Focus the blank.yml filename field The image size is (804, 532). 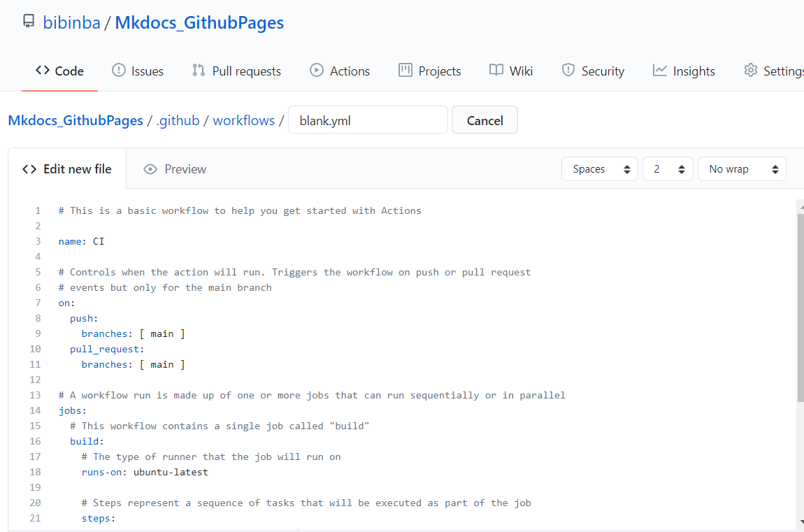pyautogui.click(x=368, y=120)
